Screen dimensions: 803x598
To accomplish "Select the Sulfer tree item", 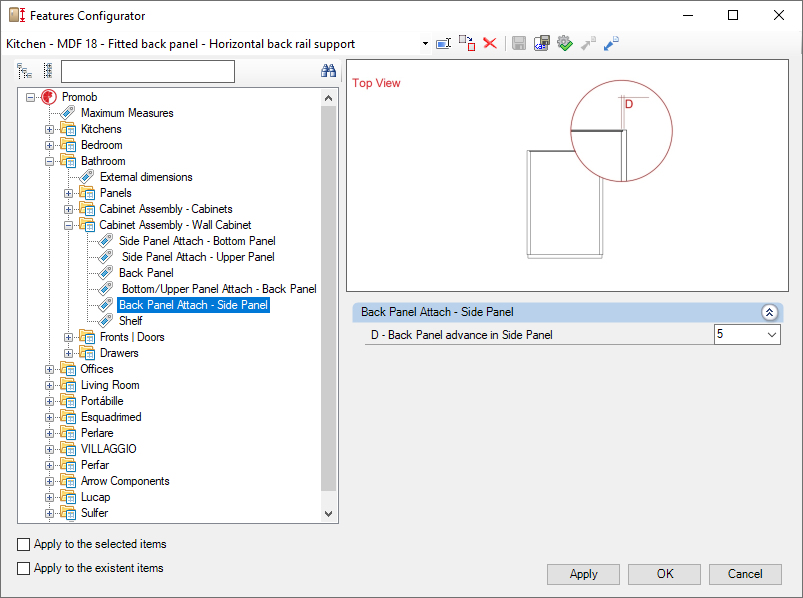I will click(94, 512).
